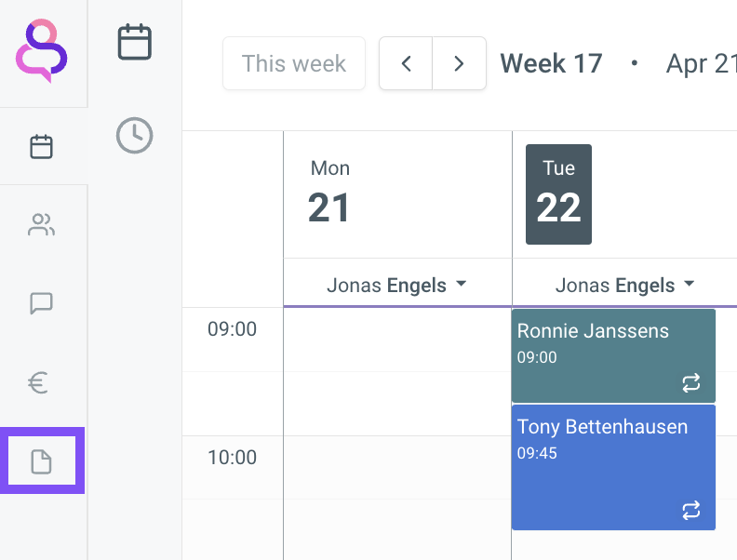Click the recurring icon on Ronnie Janssens appointment
The height and width of the screenshot is (560, 737).
point(690,383)
